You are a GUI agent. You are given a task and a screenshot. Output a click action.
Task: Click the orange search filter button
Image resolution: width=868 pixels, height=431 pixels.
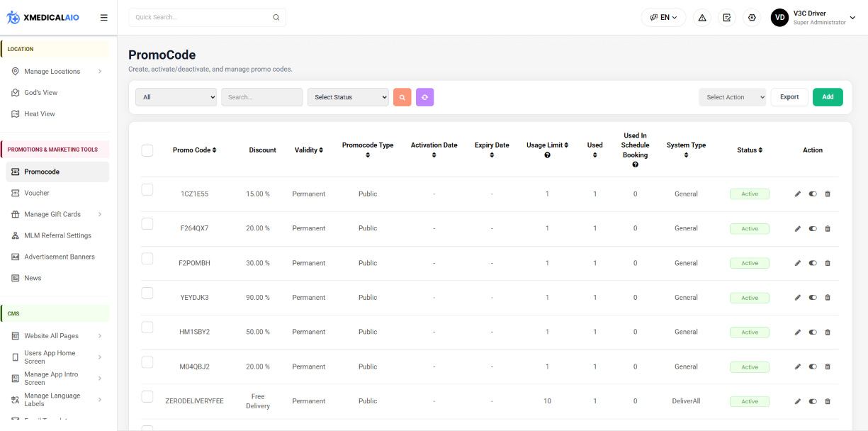pos(402,97)
